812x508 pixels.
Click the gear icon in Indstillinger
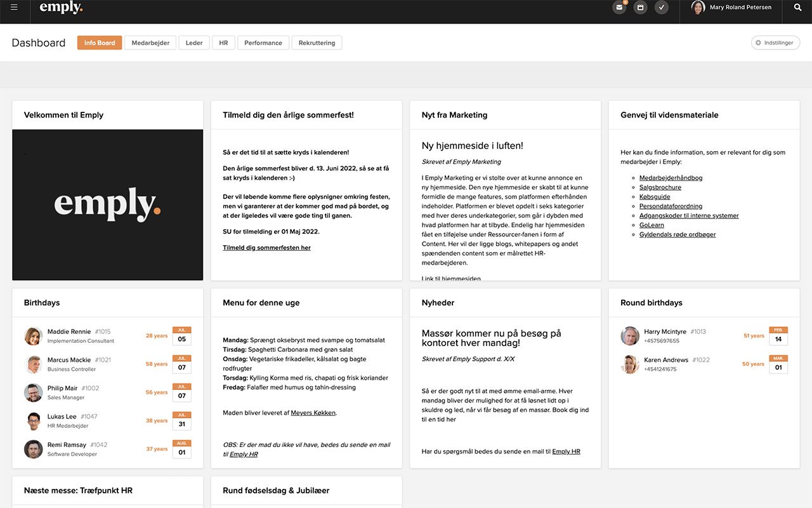tap(758, 43)
